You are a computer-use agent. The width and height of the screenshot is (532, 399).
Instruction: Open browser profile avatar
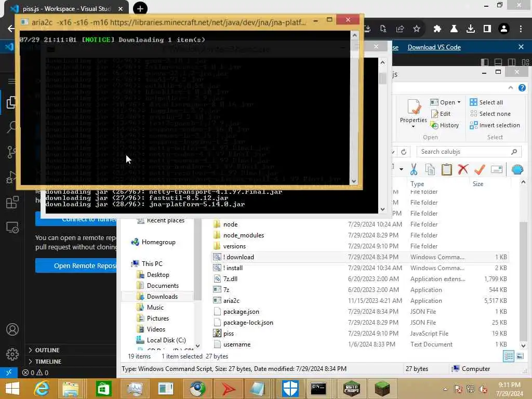click(x=504, y=29)
